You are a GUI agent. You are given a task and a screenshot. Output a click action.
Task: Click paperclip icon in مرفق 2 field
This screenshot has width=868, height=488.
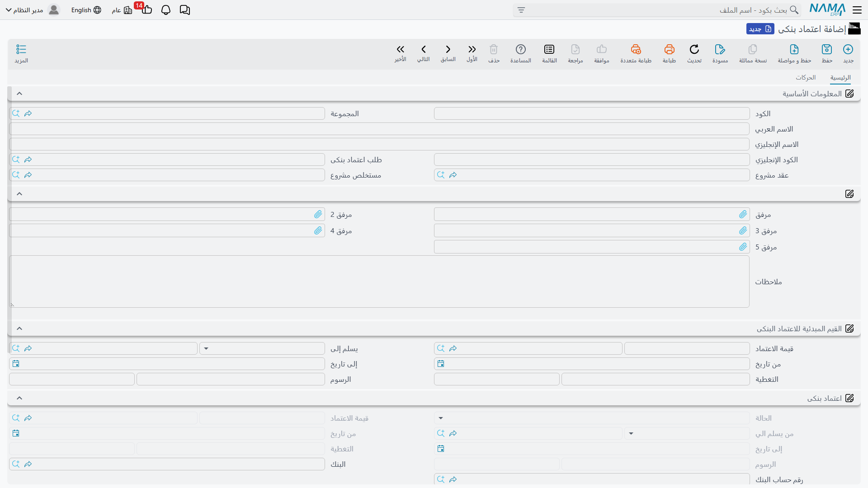(x=318, y=214)
